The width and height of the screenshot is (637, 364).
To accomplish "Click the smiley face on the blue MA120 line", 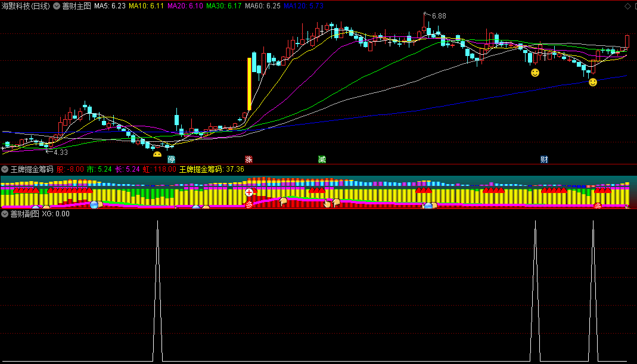I will click(x=593, y=82).
